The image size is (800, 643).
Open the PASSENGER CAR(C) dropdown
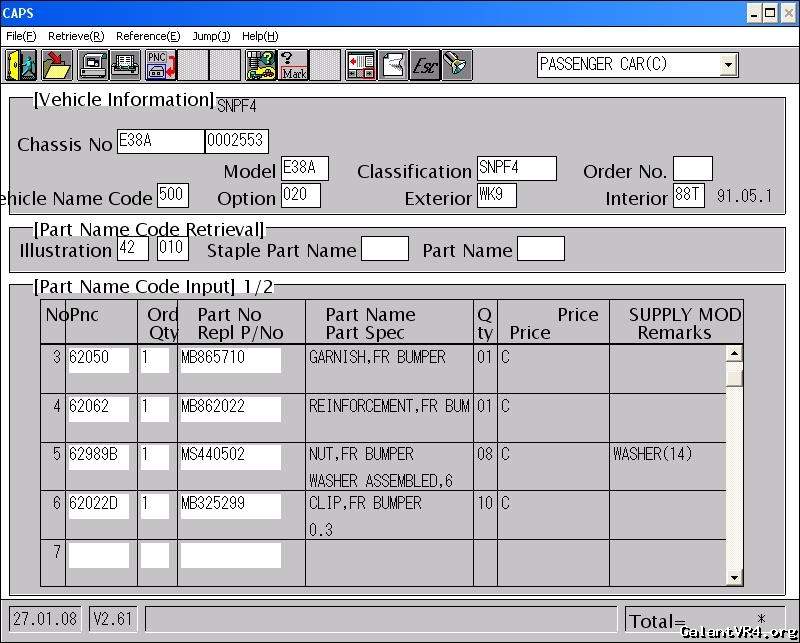728,65
